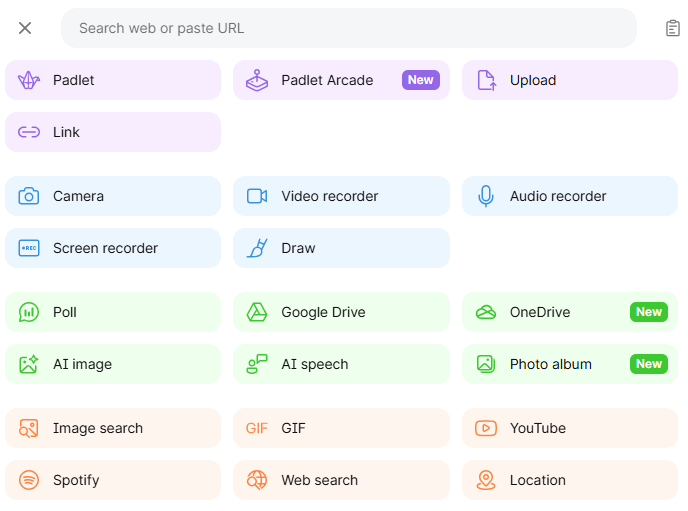This screenshot has width=688, height=511.
Task: Click the clipboard paste icon
Action: coord(672,28)
